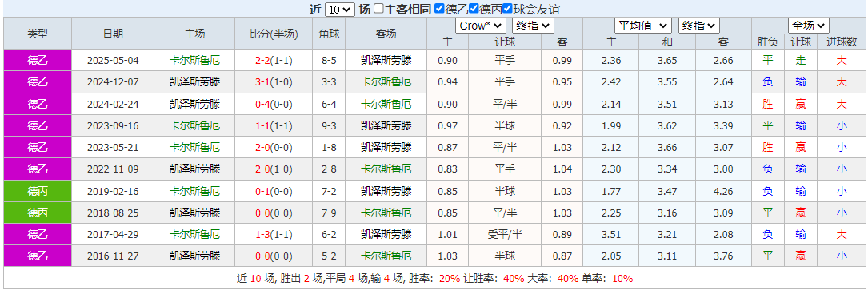Select date 2017-04-29

(113, 235)
